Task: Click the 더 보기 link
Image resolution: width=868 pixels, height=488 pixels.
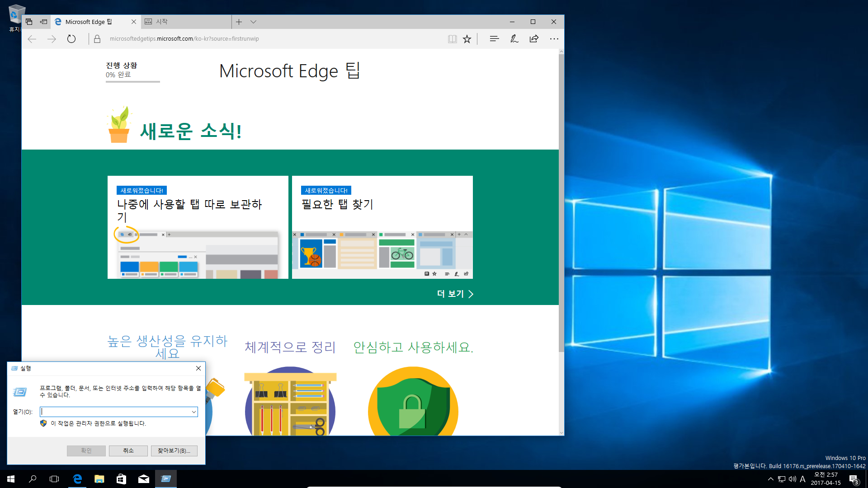Action: click(x=455, y=294)
